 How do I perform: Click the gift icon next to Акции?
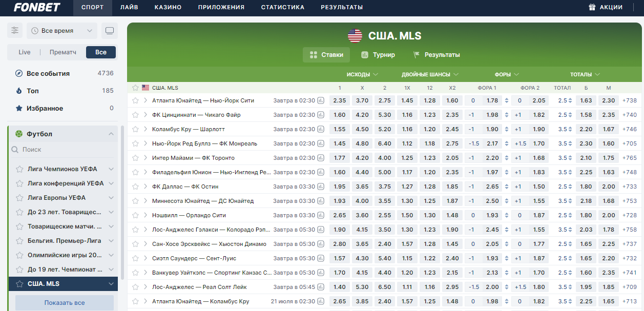pos(592,7)
